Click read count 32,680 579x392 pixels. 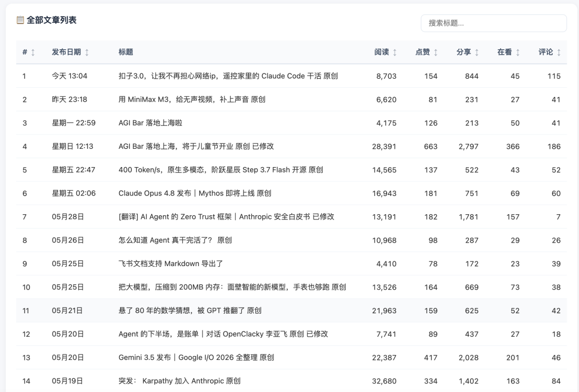click(384, 381)
